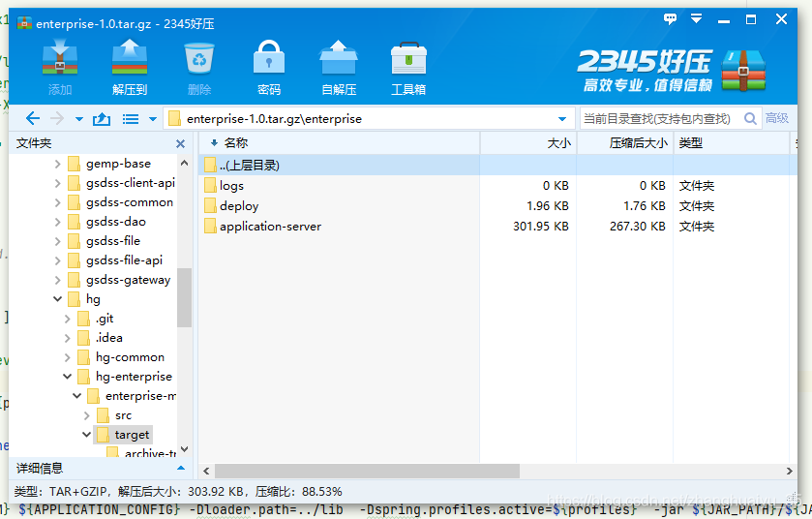This screenshot has width=812, height=519.
Task: Collapse the target tree node
Action: point(86,434)
